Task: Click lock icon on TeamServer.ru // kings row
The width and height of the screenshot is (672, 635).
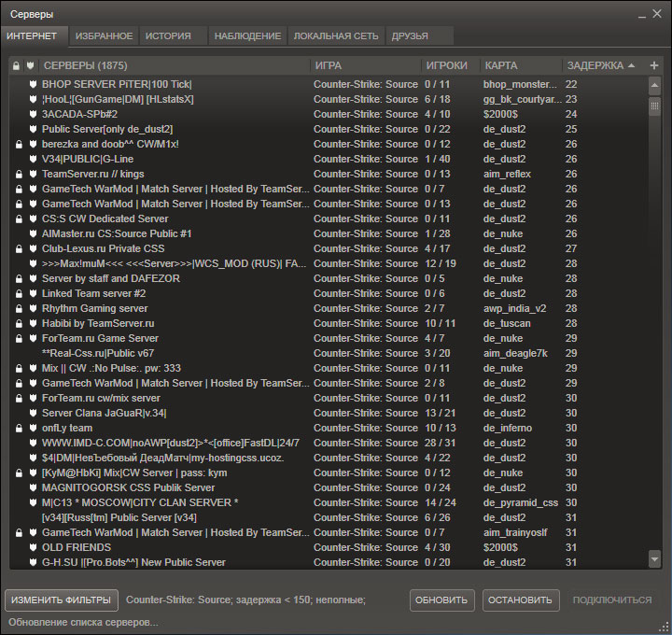Action: [19, 174]
